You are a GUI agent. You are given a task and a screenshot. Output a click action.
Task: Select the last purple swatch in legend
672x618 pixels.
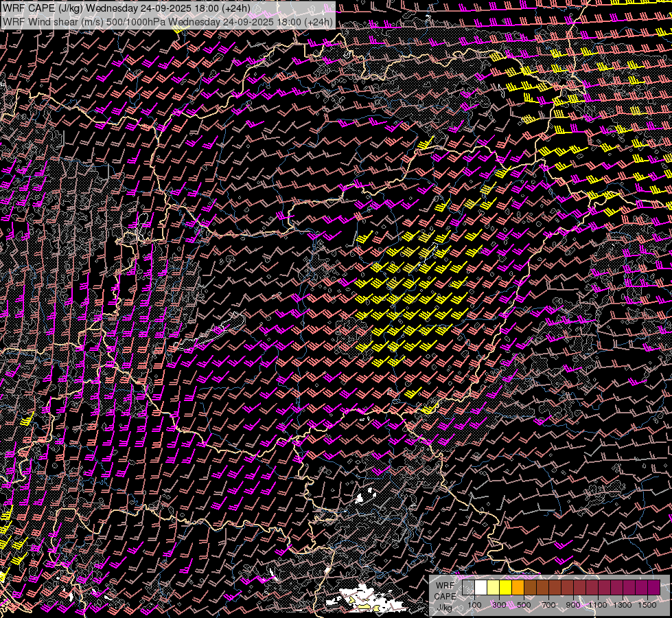click(x=653, y=588)
